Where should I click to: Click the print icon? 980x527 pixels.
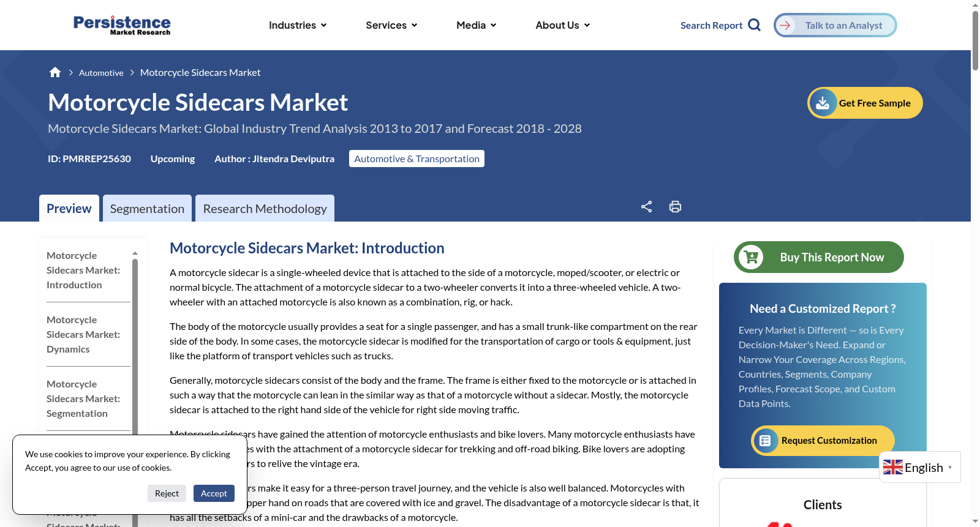tap(675, 207)
